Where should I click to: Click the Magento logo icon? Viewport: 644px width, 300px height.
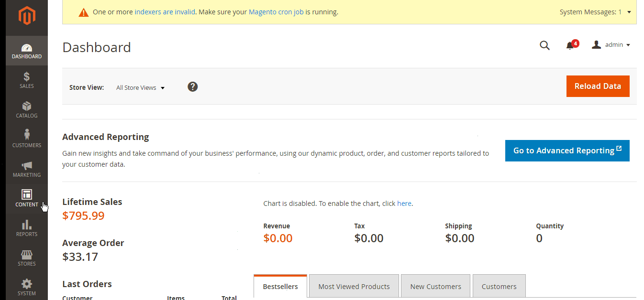(27, 17)
